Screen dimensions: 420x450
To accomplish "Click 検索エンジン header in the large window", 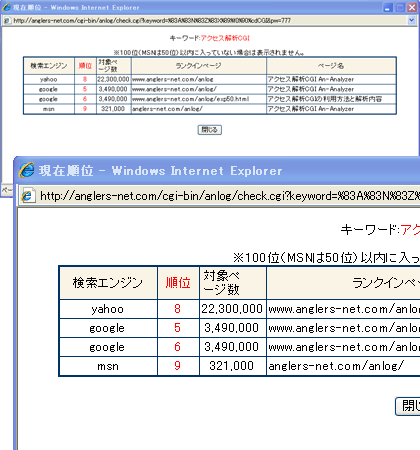I will point(108,283).
